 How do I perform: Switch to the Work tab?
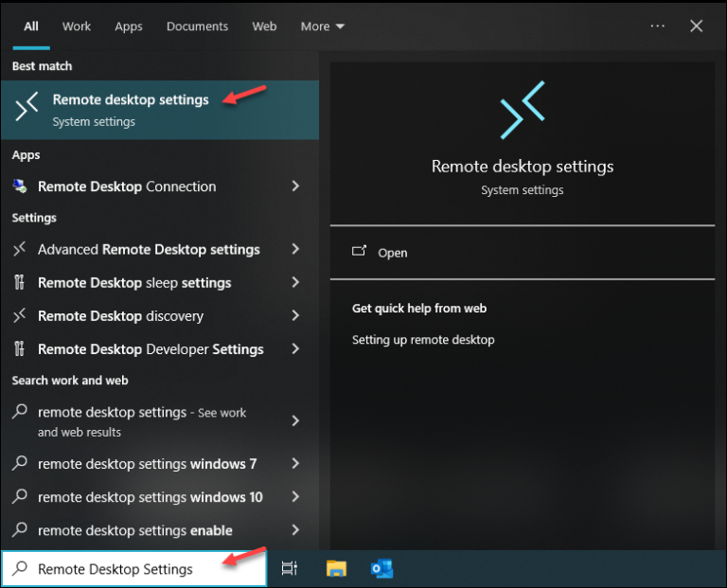[77, 27]
